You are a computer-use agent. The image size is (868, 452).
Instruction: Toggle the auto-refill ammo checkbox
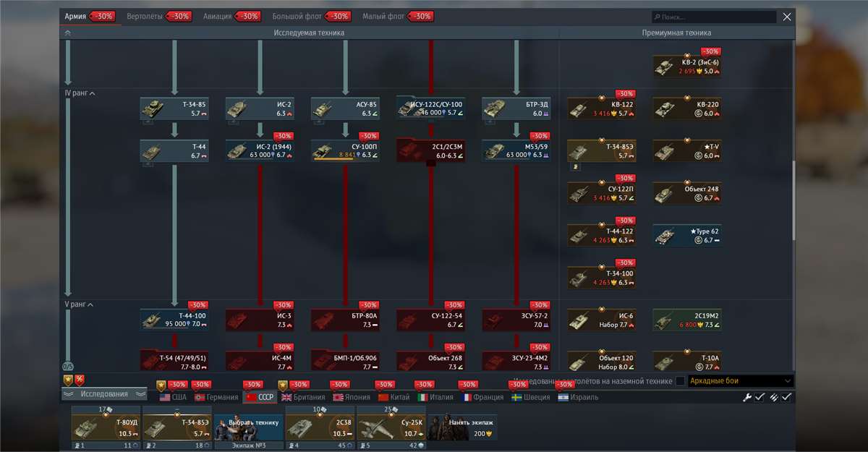[786, 397]
